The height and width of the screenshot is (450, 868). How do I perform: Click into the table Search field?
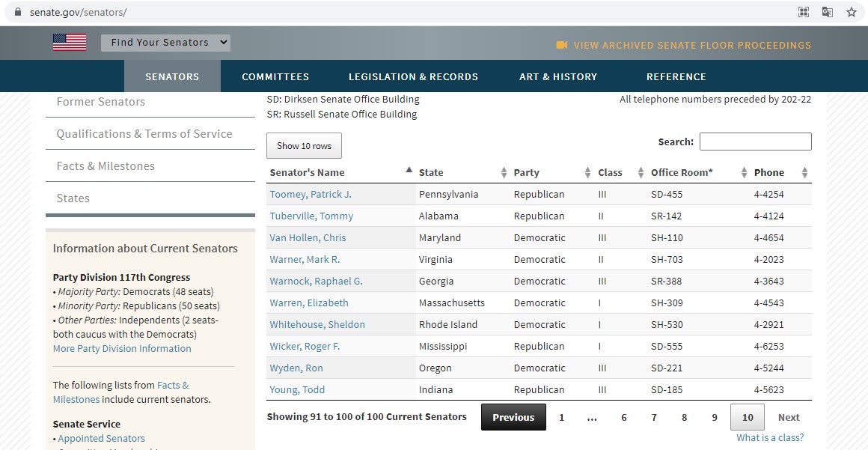click(755, 142)
